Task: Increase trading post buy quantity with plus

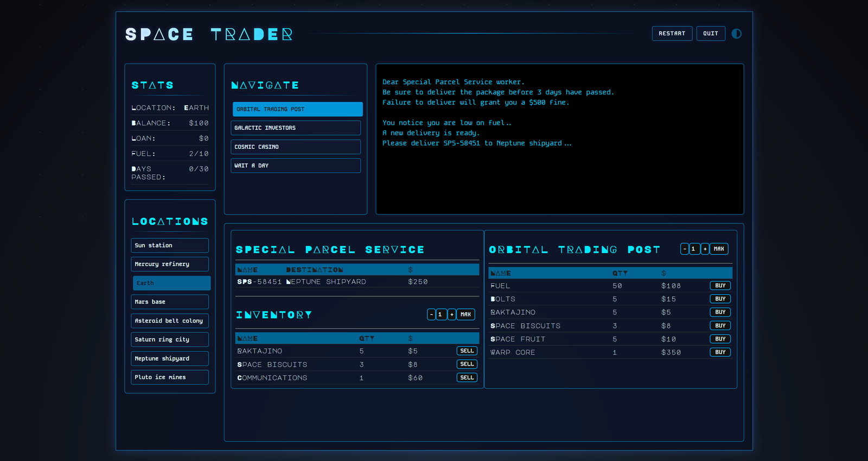Action: pyautogui.click(x=705, y=249)
